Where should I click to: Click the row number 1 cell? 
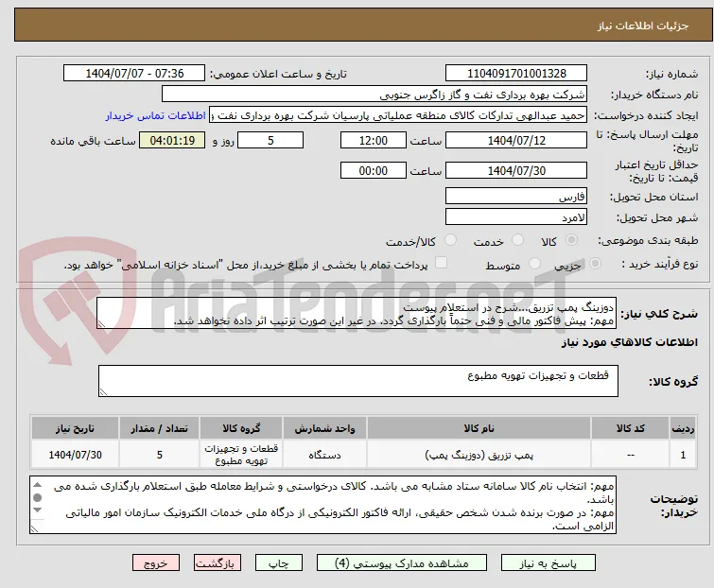[x=683, y=454]
